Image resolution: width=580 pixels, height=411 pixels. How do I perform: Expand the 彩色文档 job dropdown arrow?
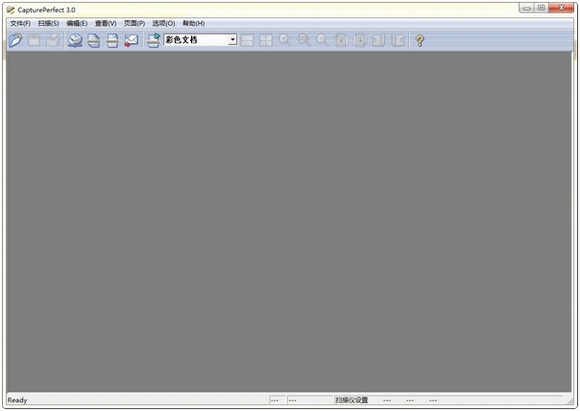232,39
